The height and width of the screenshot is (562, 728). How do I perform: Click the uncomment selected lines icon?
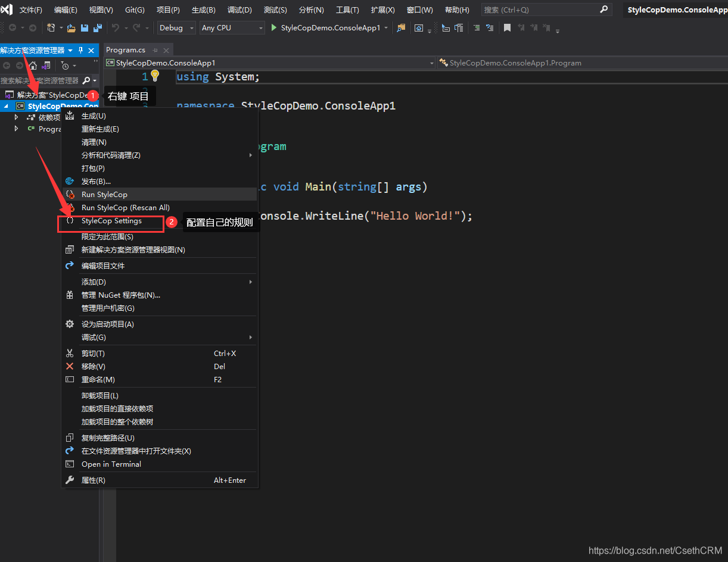click(x=490, y=28)
